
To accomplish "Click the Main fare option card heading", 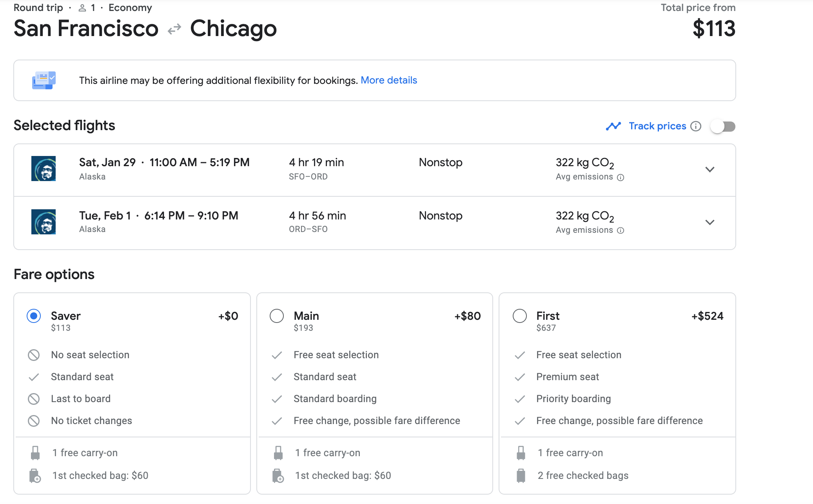I will (x=307, y=316).
